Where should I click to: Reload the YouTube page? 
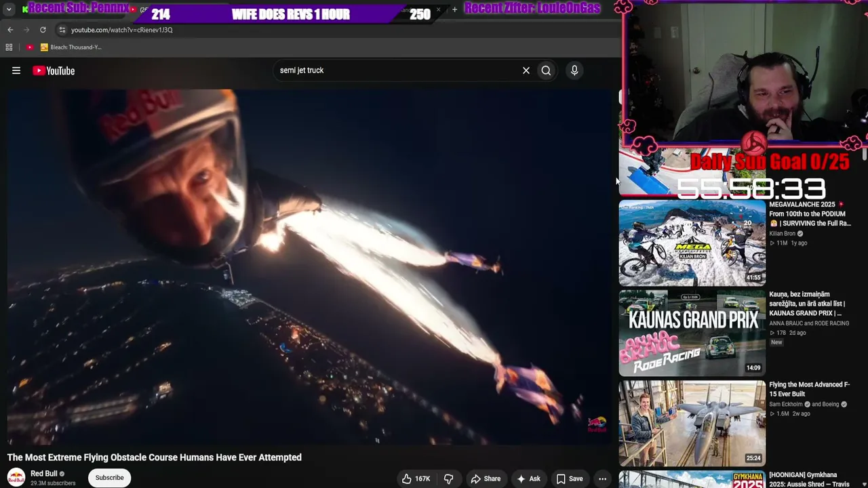coord(43,30)
